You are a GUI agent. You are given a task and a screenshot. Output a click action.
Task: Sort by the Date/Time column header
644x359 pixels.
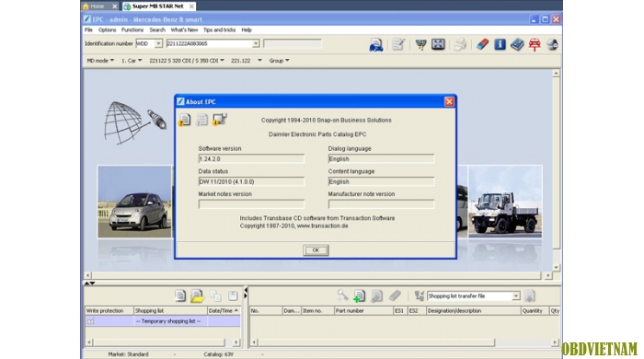click(224, 311)
